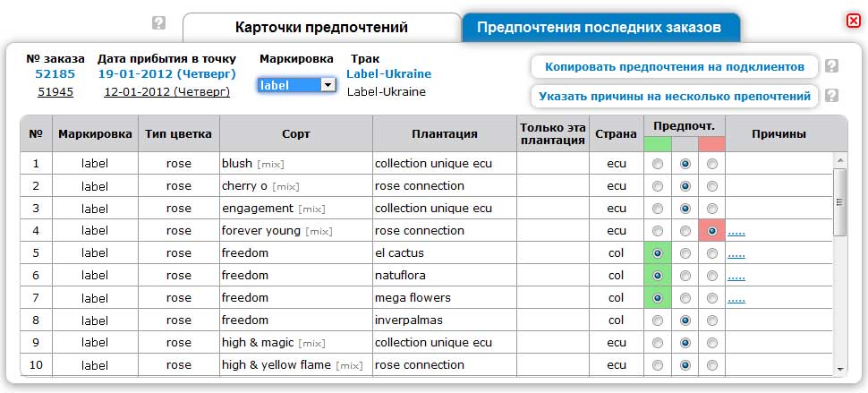The width and height of the screenshot is (868, 393).
Task: Open Предпочтения последних заказов tab
Action: 599,28
